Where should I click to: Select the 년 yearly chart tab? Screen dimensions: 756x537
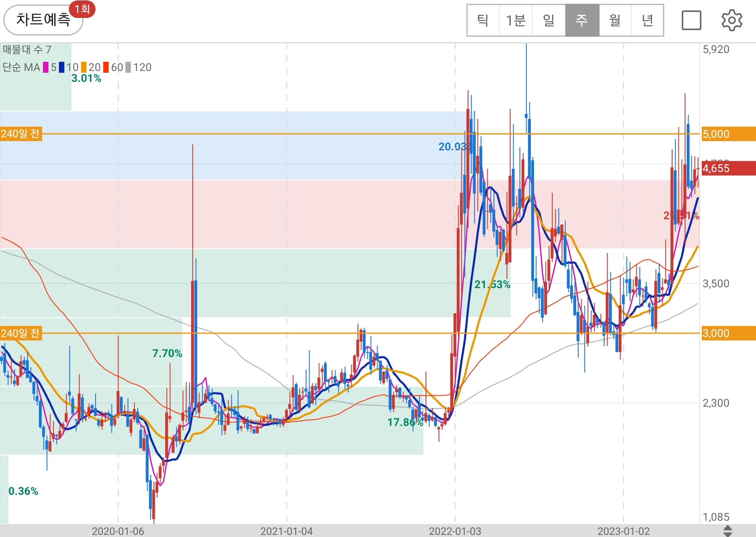click(x=647, y=20)
